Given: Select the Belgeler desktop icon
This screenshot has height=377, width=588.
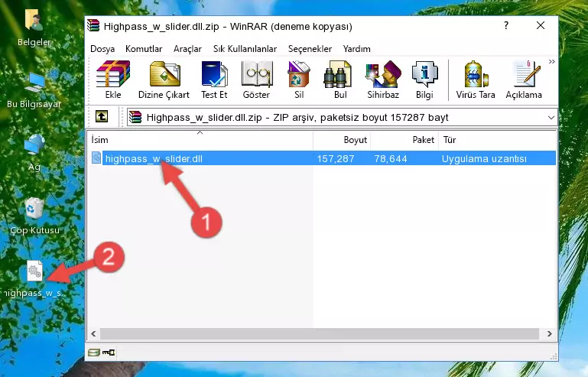Looking at the screenshot, I should click(34, 28).
